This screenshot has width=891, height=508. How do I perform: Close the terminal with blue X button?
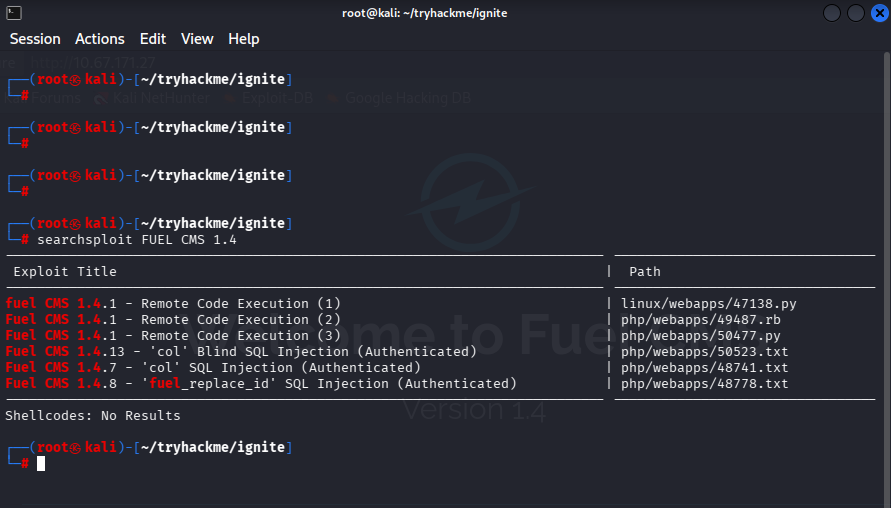tap(880, 13)
